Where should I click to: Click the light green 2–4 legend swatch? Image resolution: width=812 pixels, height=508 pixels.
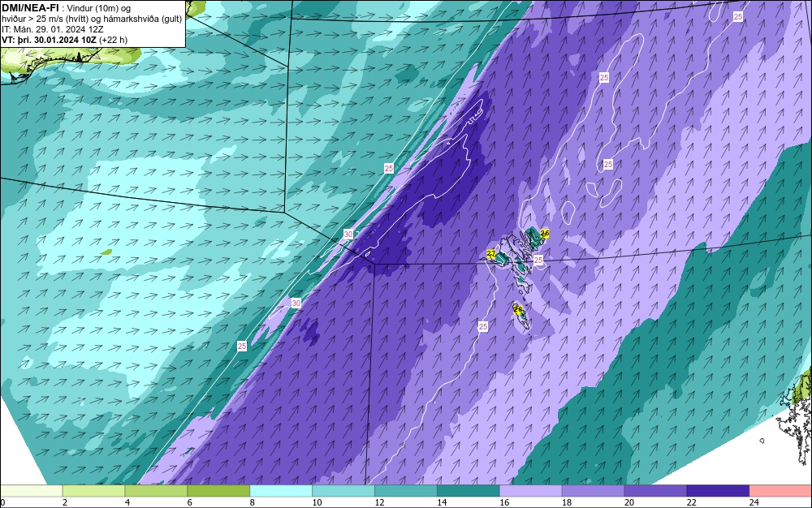[93, 491]
